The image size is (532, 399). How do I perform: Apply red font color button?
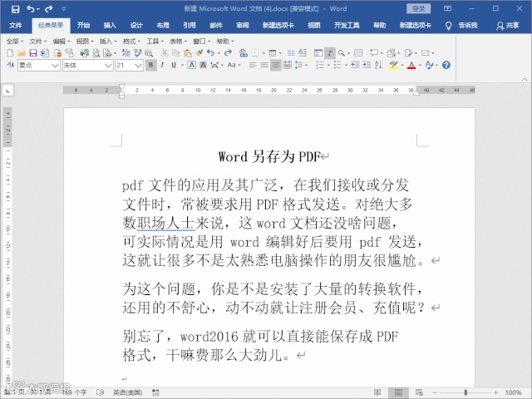(x=411, y=65)
